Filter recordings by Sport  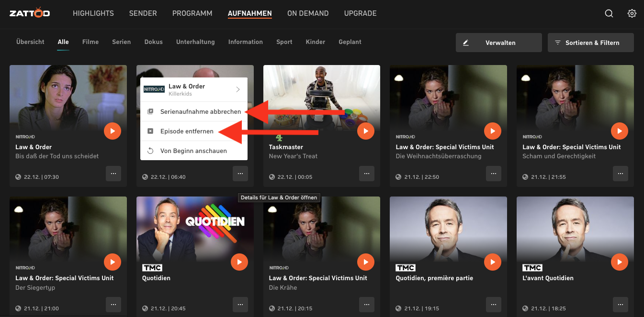(284, 42)
